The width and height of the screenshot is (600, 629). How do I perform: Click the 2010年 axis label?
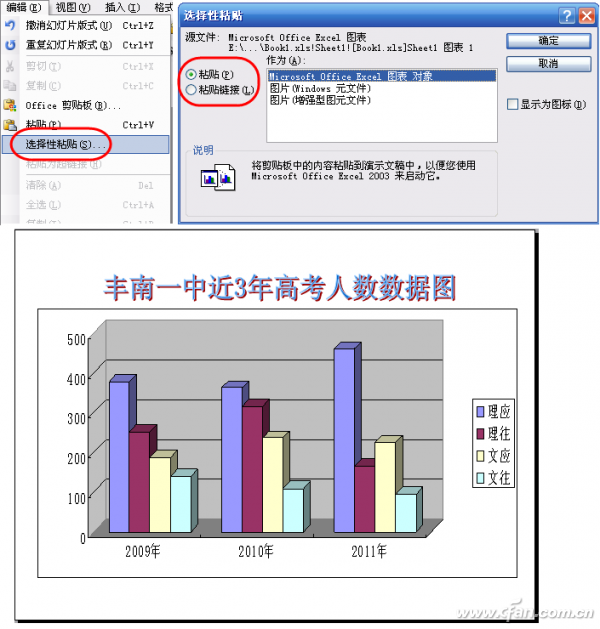(255, 552)
